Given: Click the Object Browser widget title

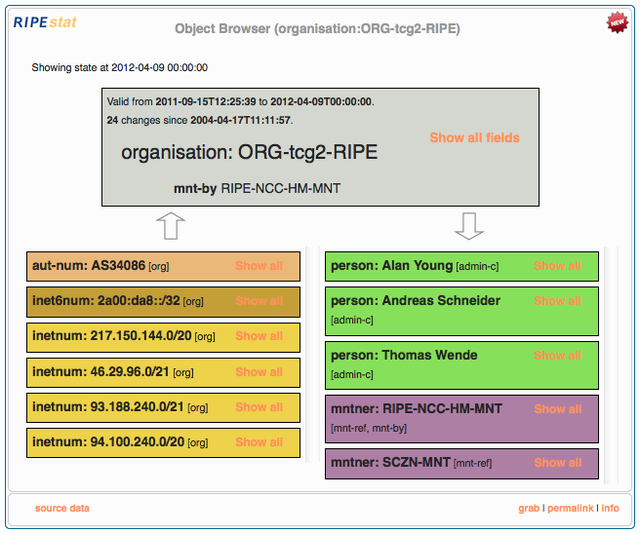Looking at the screenshot, I should 318,29.
